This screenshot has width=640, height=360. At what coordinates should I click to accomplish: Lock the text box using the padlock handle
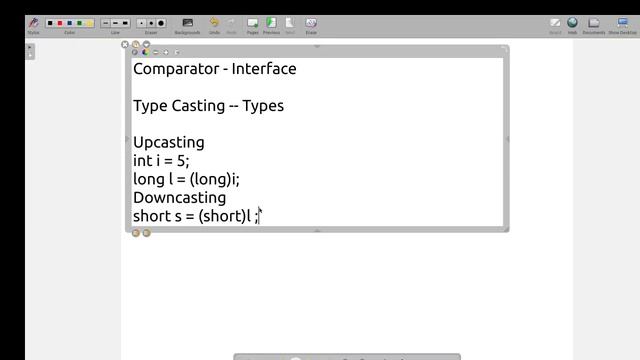[136, 44]
